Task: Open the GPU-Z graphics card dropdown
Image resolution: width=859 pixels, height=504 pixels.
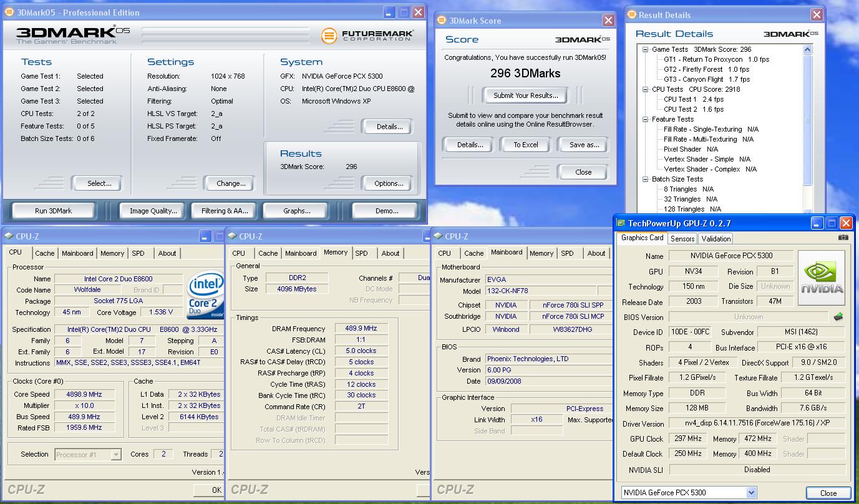Action: click(751, 492)
